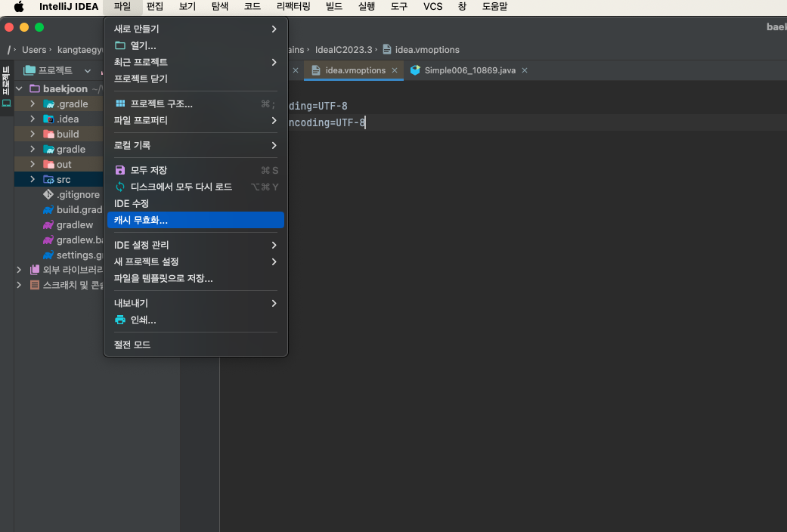Open the VCS menu
The height and width of the screenshot is (532, 787).
point(432,7)
